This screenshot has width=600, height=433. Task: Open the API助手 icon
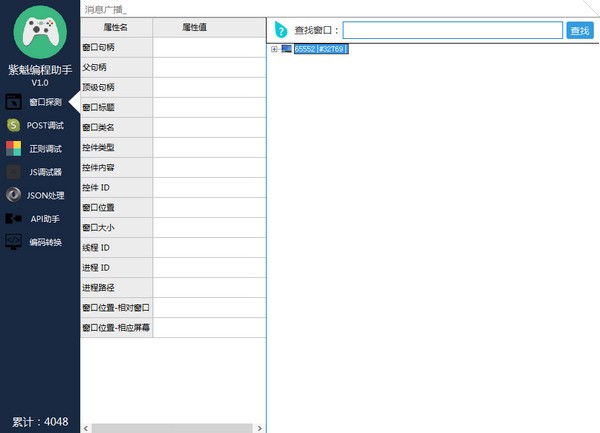pyautogui.click(x=13, y=218)
